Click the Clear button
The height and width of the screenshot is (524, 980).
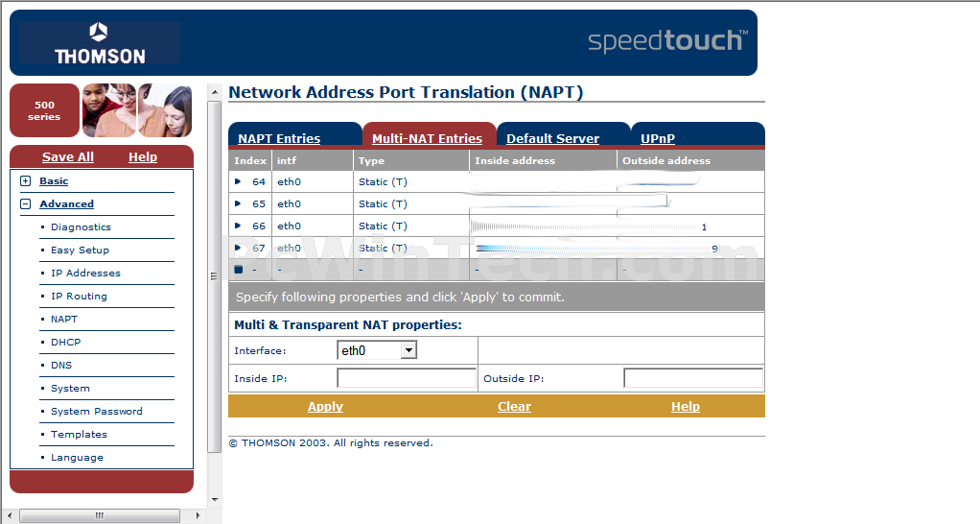(514, 407)
